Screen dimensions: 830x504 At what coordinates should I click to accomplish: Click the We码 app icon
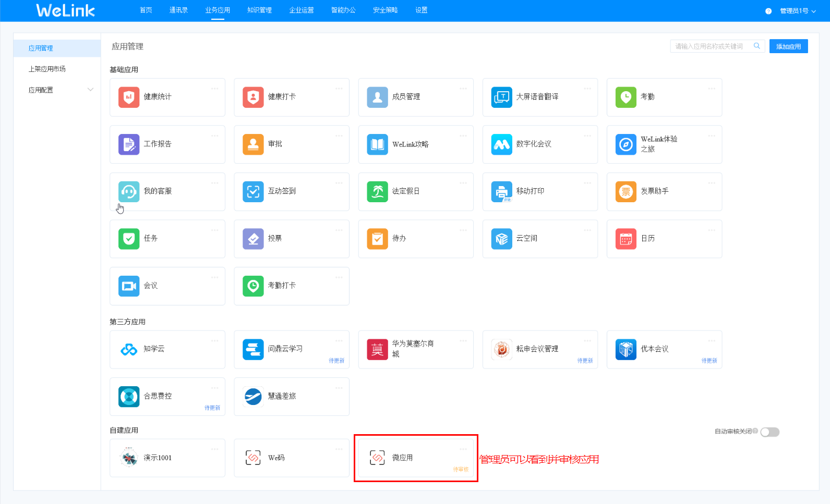253,458
